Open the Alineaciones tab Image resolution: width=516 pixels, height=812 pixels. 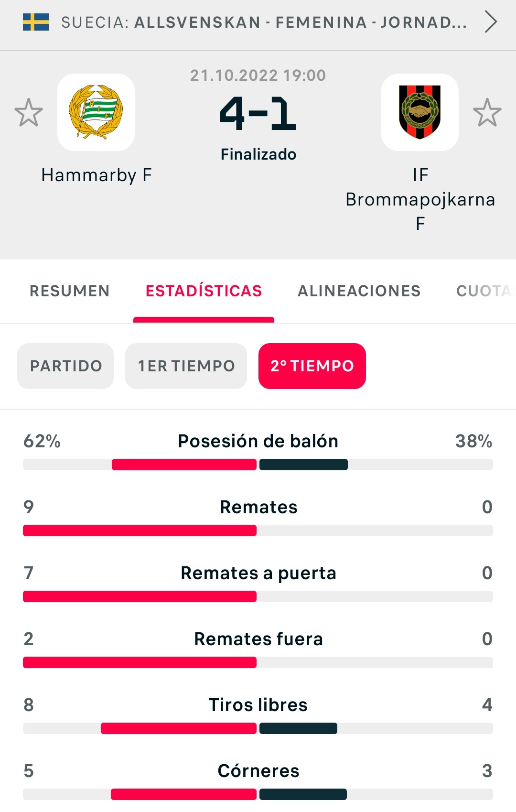point(359,291)
